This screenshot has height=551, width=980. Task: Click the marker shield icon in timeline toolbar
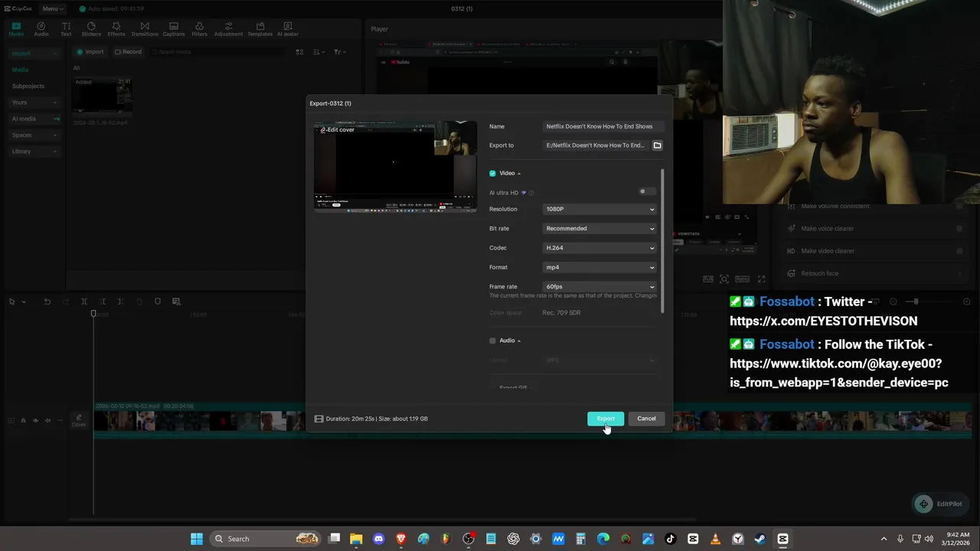point(158,302)
